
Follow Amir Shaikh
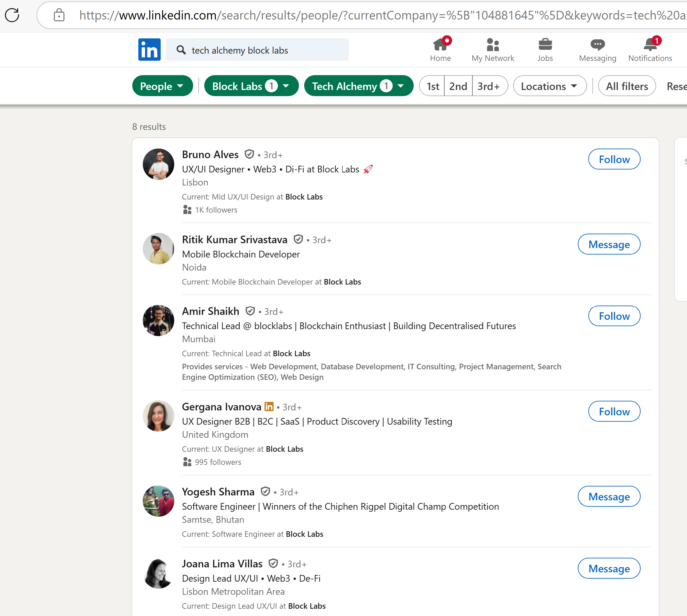click(x=614, y=316)
